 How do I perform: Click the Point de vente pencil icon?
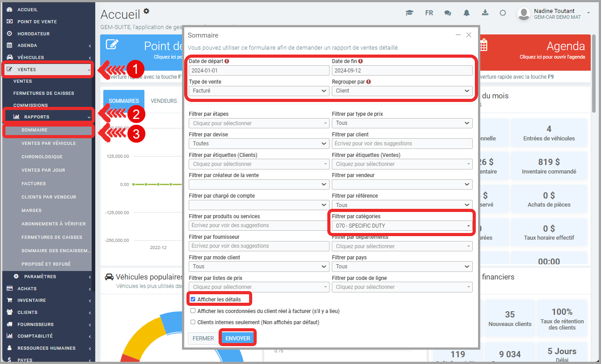coord(112,45)
